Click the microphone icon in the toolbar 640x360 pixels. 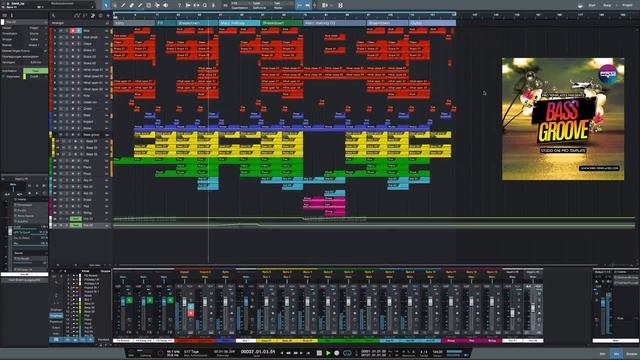point(213,5)
